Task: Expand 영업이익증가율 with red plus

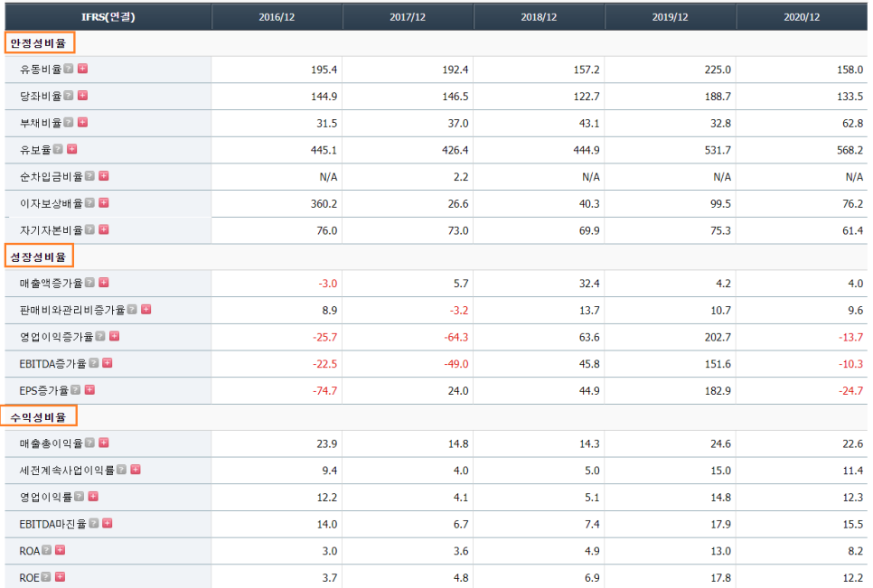Action: point(115,336)
